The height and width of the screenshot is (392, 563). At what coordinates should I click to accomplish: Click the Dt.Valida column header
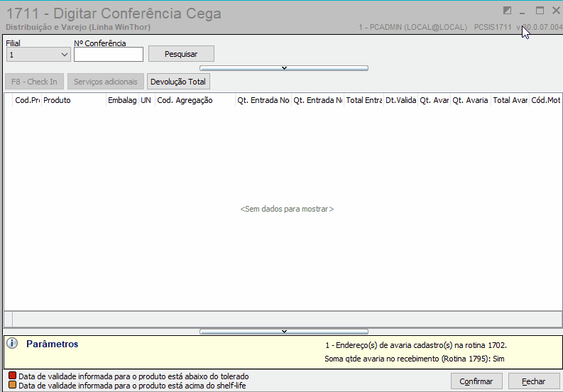pyautogui.click(x=400, y=100)
